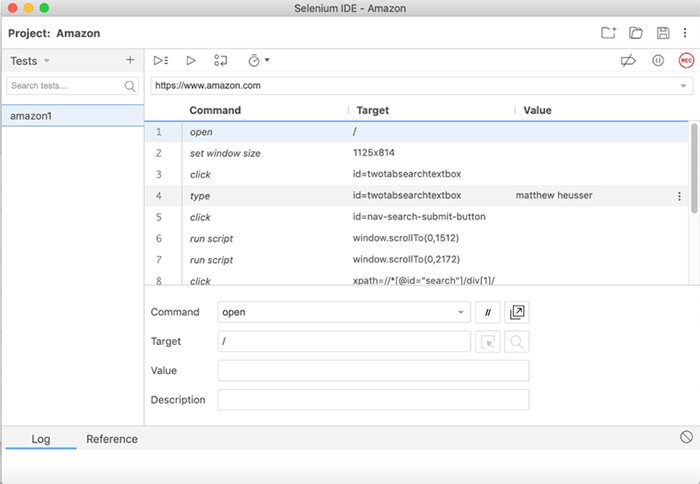
Task: Create a new project icon
Action: point(608,33)
